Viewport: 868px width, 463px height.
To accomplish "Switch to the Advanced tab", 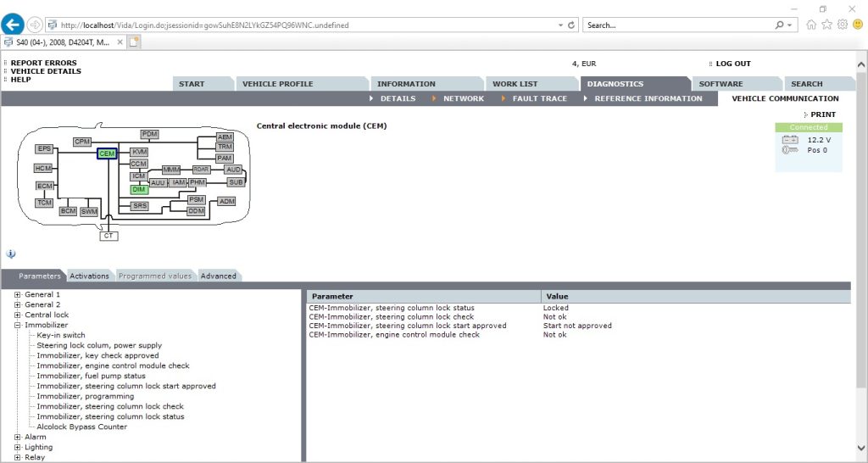I will pos(218,276).
